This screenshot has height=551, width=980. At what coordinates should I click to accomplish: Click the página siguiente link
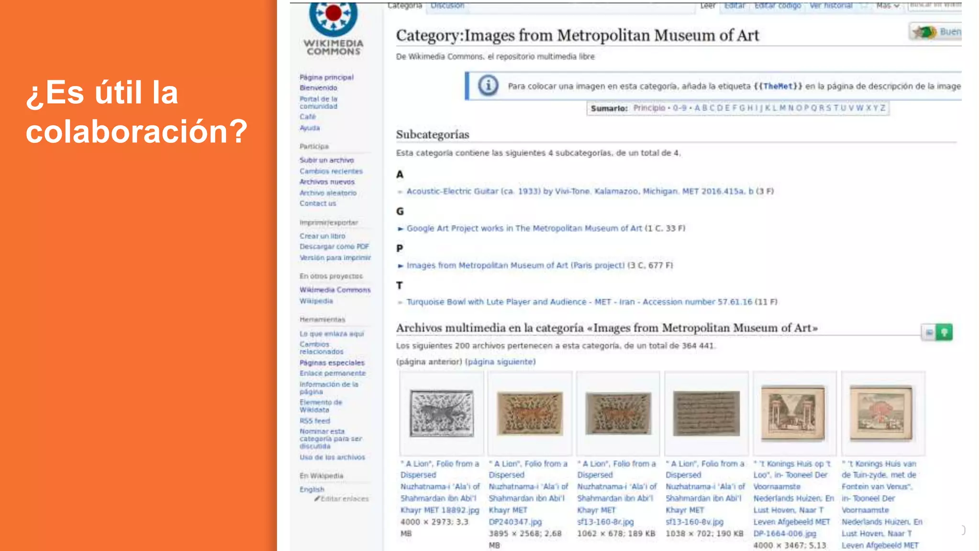[x=500, y=362]
